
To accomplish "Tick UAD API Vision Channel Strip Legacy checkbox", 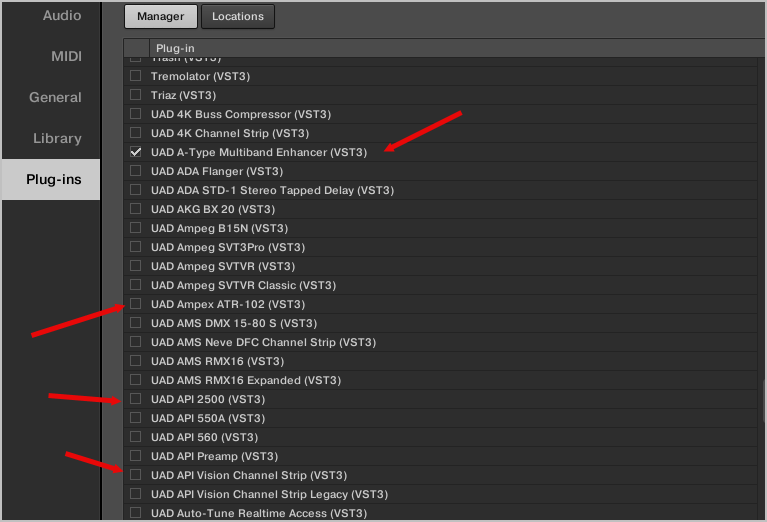I will click(x=135, y=494).
